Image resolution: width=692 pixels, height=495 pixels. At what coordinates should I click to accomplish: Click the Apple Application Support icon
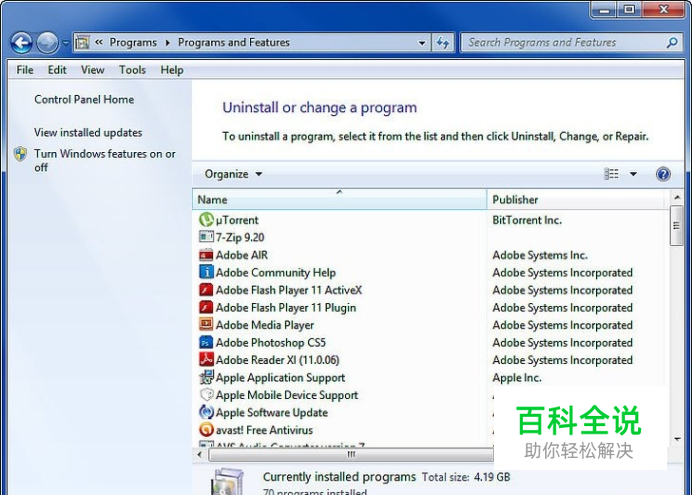(x=206, y=377)
